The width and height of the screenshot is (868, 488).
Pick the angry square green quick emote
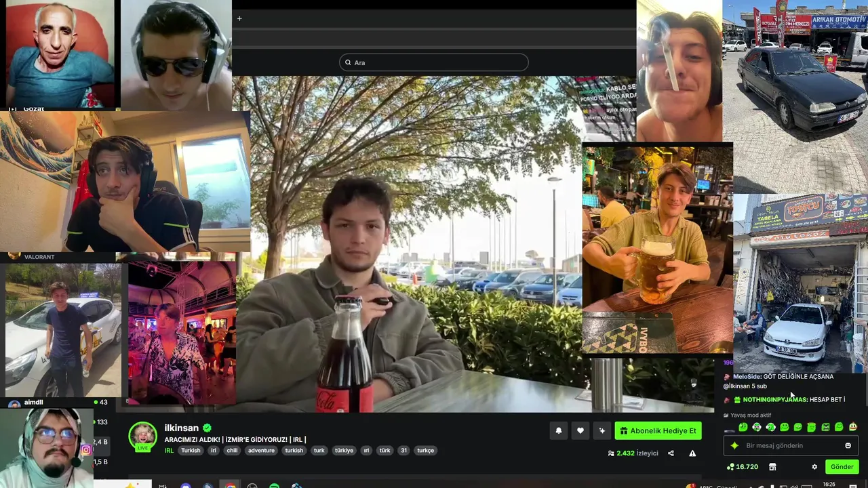[825, 427]
